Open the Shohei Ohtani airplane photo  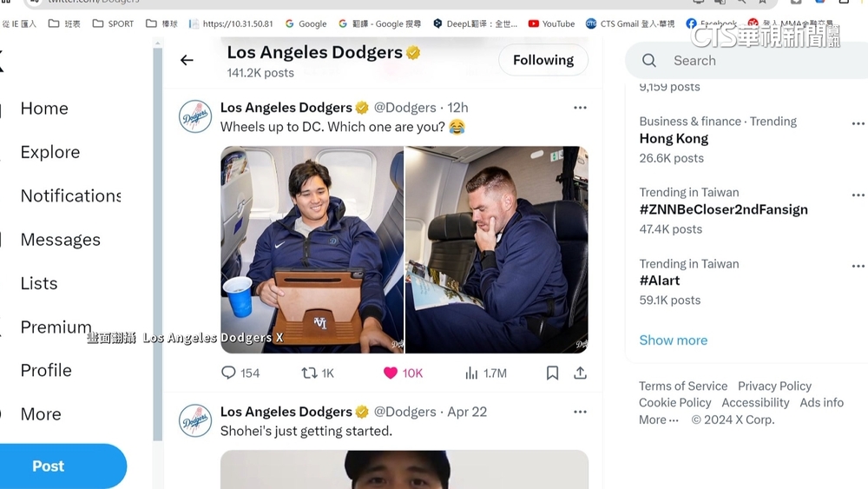(x=312, y=249)
